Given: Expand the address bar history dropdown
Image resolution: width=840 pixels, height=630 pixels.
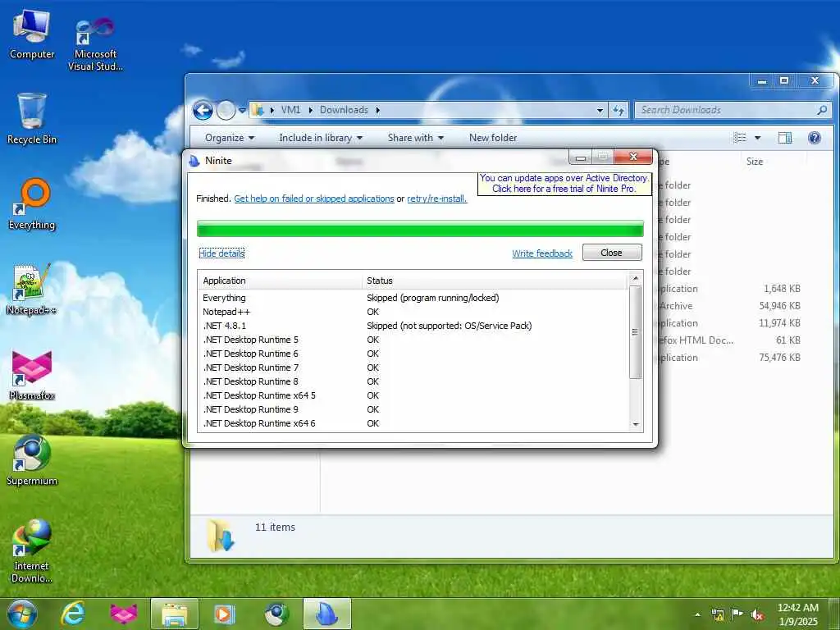Looking at the screenshot, I should 600,111.
